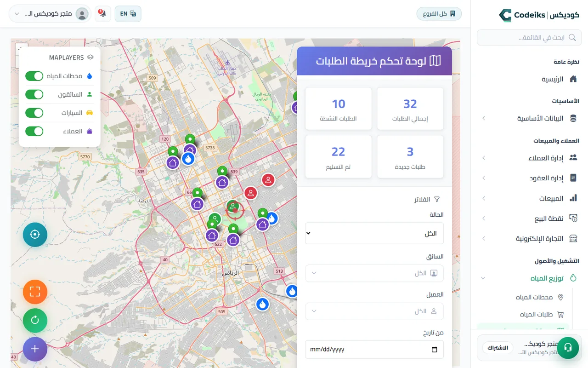588x368 pixels.
Task: Click the MAPLAYERS panel heading
Action: [71, 57]
